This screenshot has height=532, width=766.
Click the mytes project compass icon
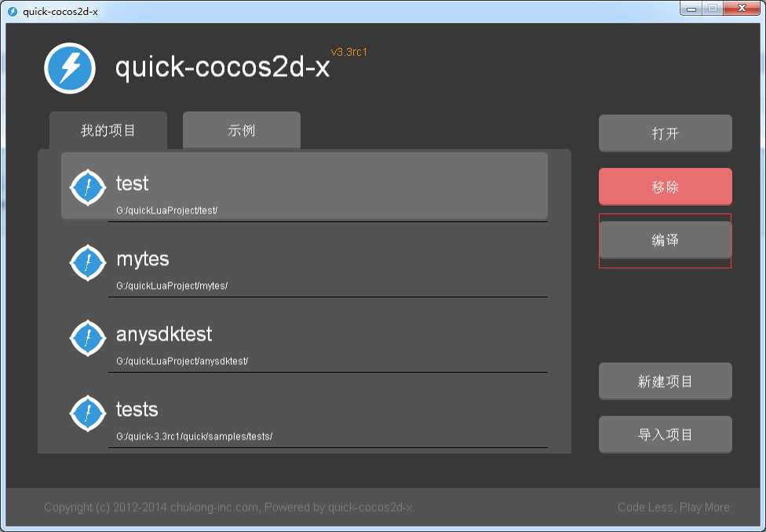coord(87,262)
